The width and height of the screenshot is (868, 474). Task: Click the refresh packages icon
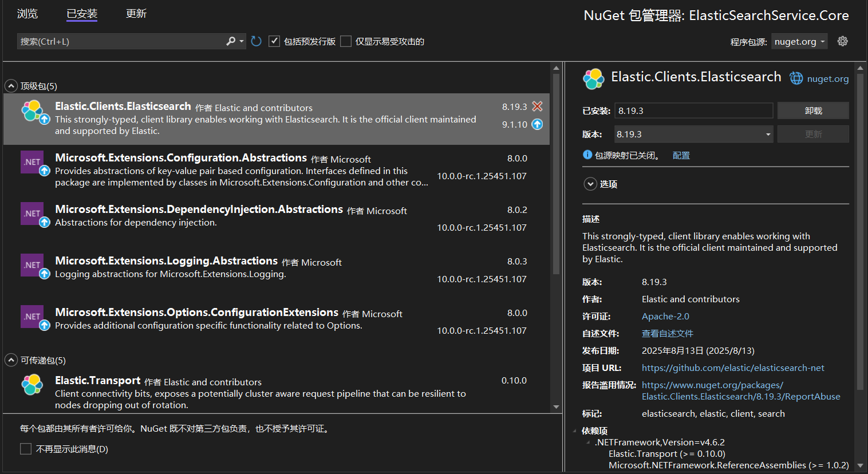256,41
